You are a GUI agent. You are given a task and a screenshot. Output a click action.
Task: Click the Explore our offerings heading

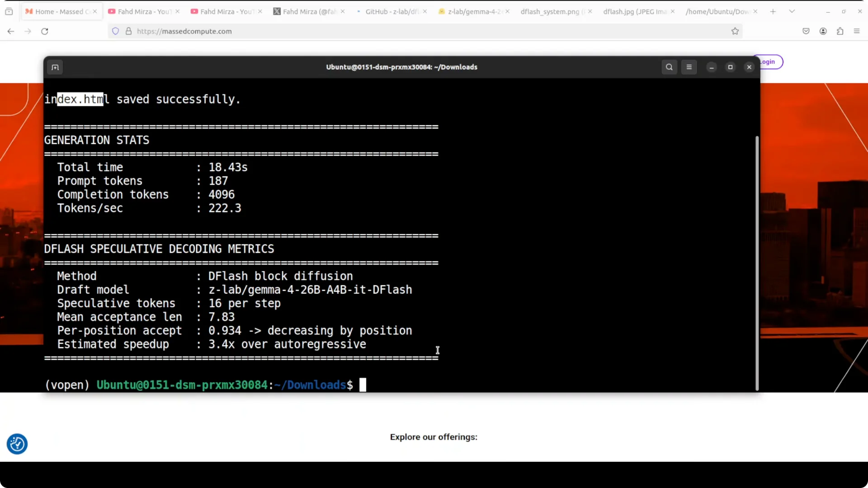434,437
